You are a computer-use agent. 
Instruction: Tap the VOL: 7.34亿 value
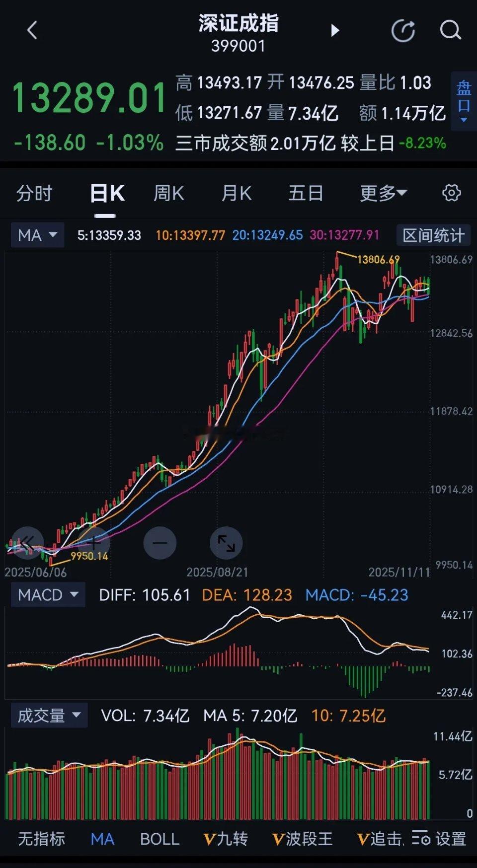point(145,716)
